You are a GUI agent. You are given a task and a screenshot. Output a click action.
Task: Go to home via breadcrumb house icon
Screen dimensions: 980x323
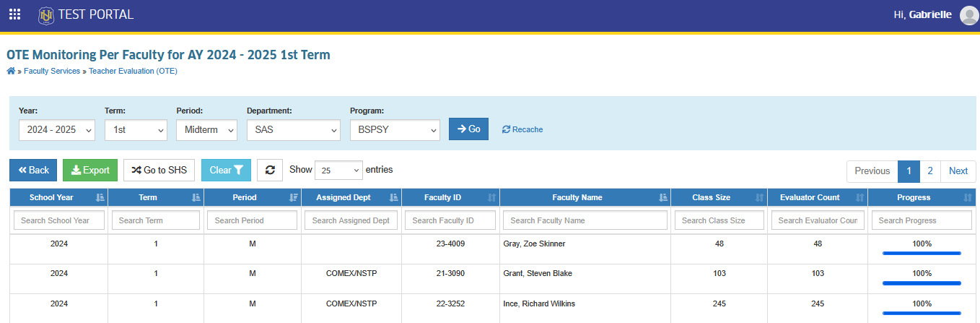[11, 71]
